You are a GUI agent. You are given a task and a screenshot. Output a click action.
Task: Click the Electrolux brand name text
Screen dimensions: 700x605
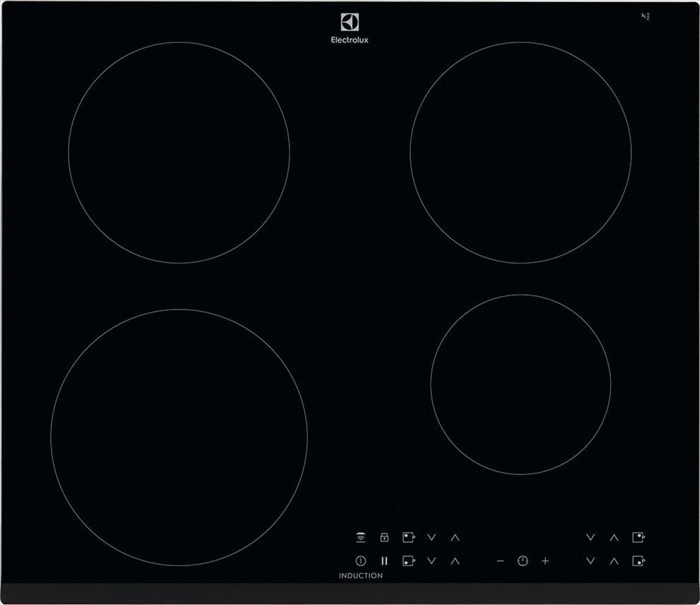point(349,40)
